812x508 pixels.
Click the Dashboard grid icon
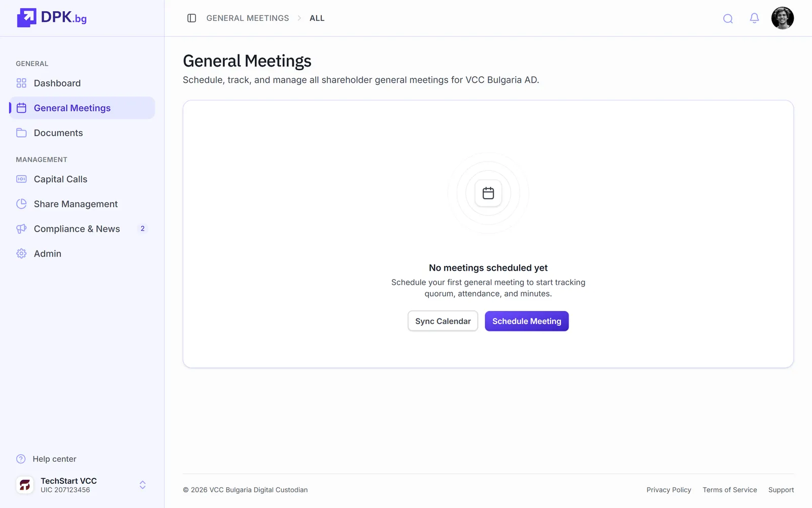(x=21, y=83)
